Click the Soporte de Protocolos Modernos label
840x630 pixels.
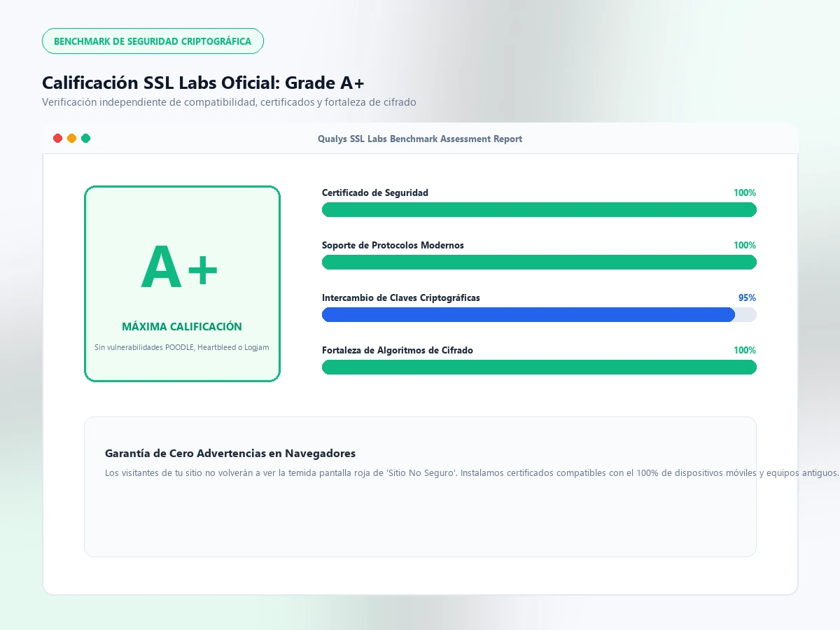tap(393, 245)
